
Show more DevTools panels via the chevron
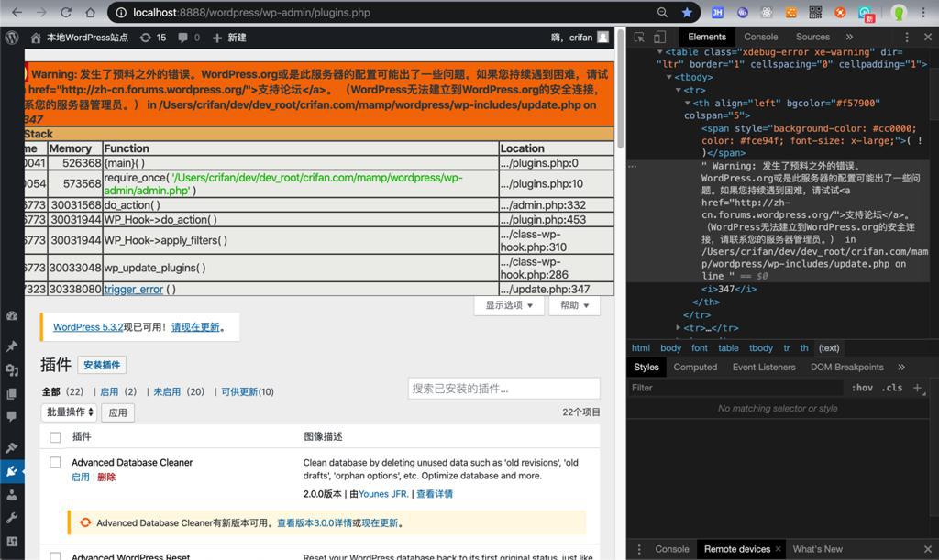[849, 37]
